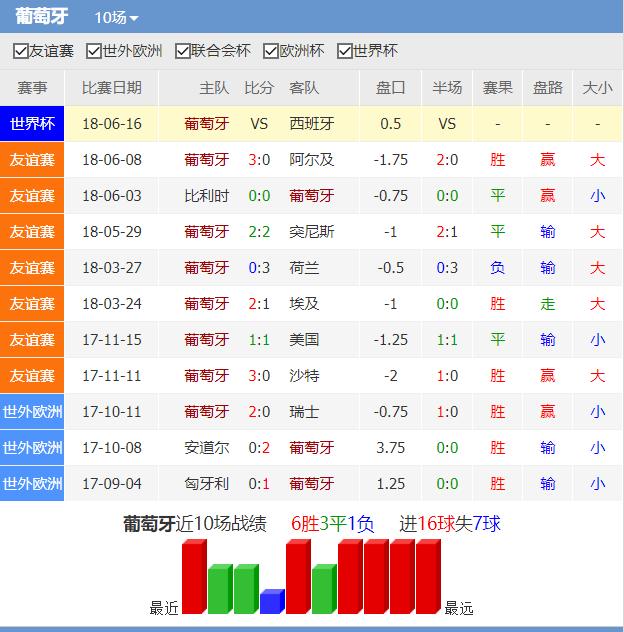Click the blue 世界杯 competition tag
The width and height of the screenshot is (624, 632).
(x=32, y=124)
